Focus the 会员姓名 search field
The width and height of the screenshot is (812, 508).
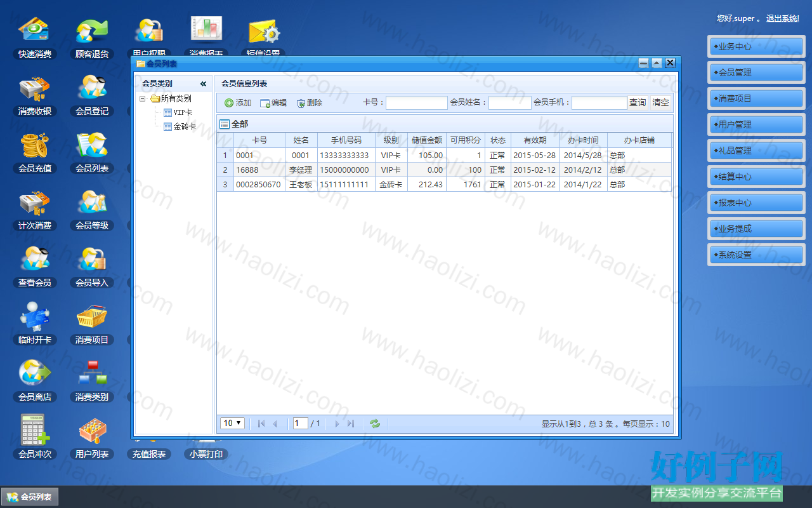(x=509, y=103)
